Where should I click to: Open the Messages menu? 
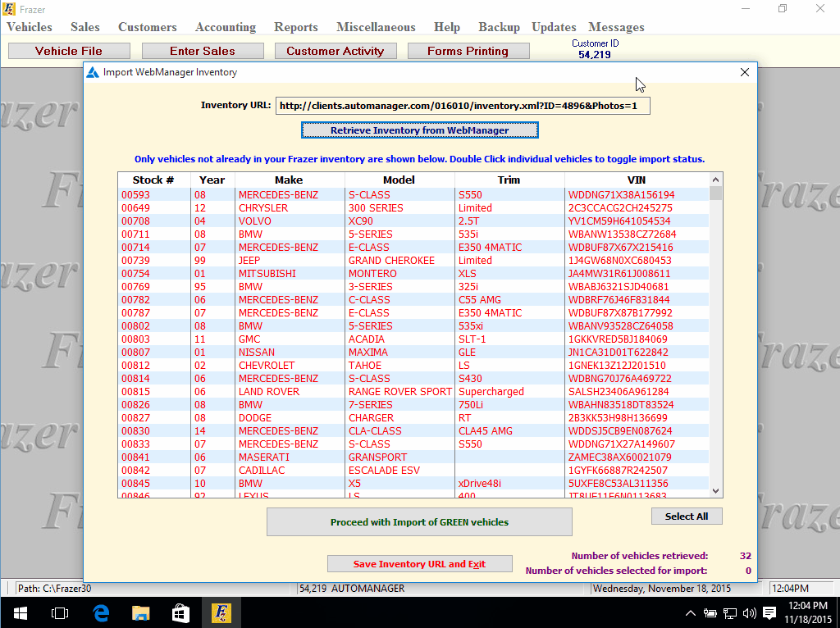click(616, 27)
